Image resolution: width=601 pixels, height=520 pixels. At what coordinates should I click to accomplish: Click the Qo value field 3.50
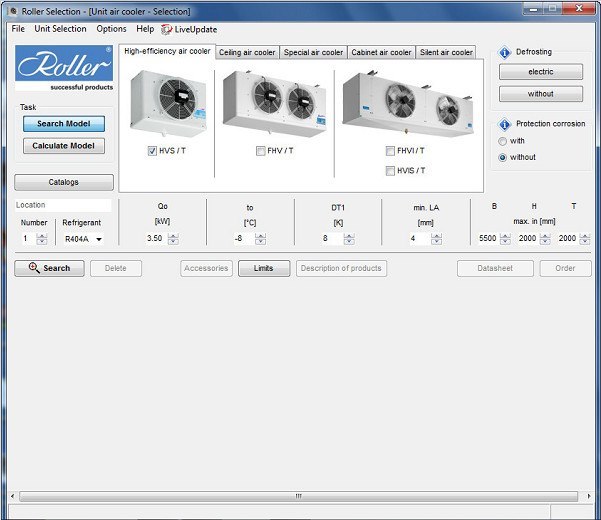[x=156, y=238]
